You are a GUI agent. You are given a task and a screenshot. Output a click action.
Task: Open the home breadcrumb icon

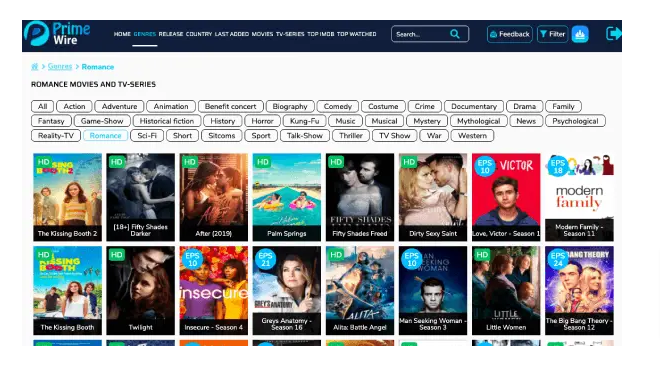tap(35, 67)
